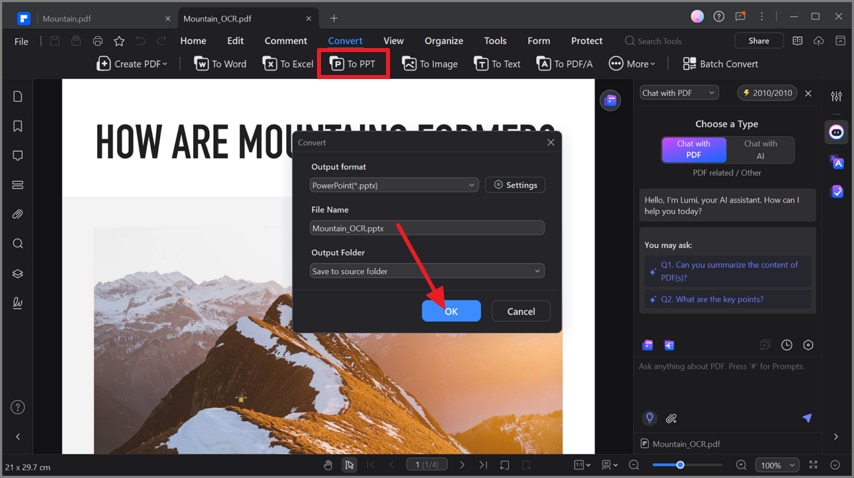Click the File Name input field
Screen dimensions: 854x478
[427, 228]
